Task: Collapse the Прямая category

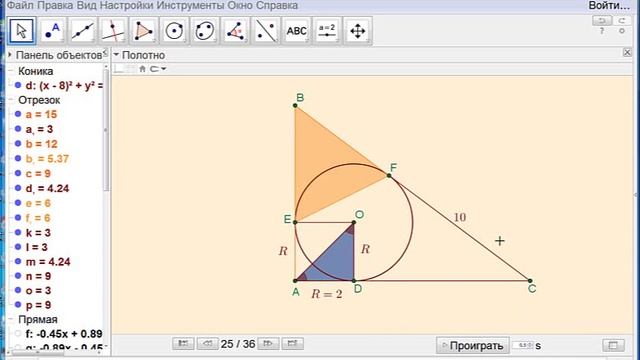Action: [11, 319]
